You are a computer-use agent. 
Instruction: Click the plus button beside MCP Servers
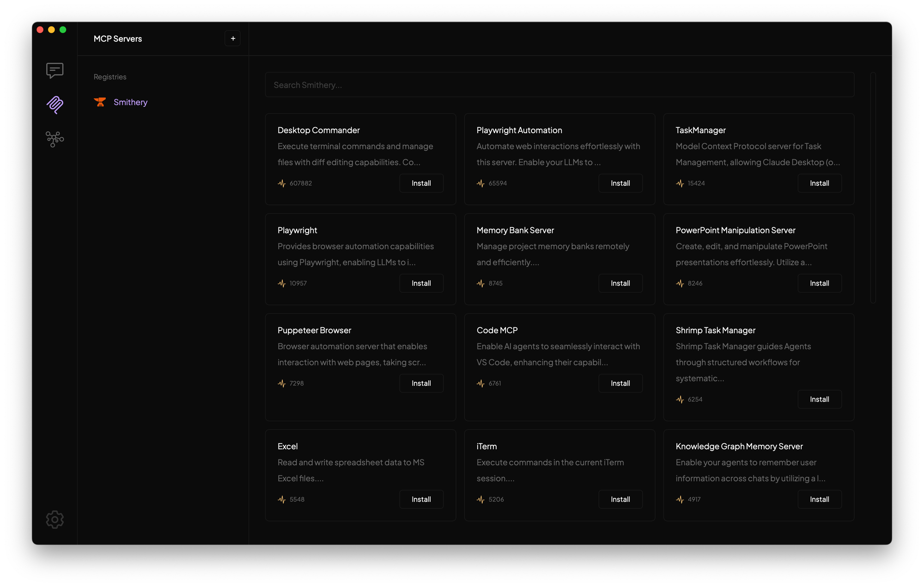233,38
